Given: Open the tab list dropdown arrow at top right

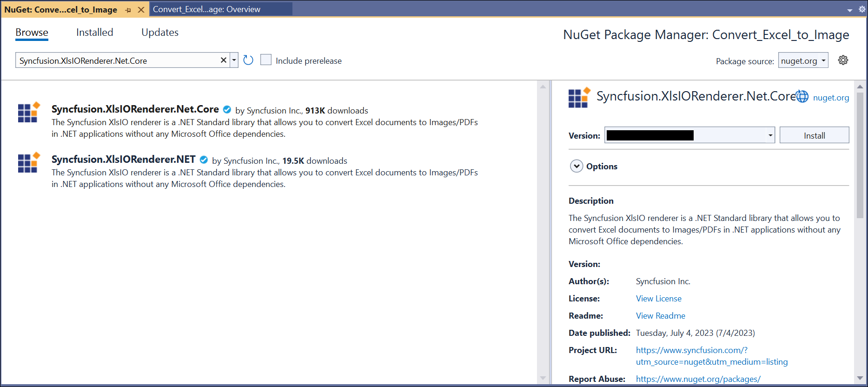Looking at the screenshot, I should click(850, 10).
